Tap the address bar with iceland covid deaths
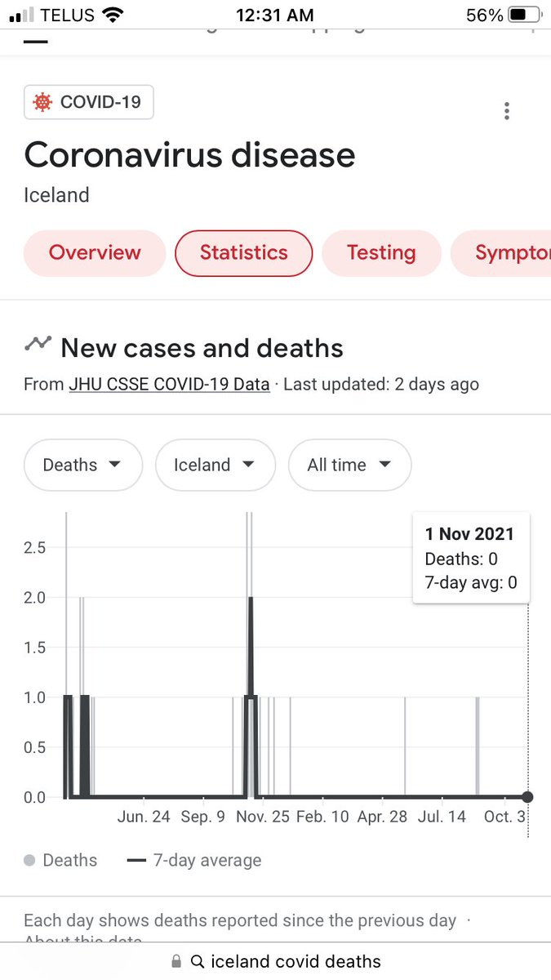Image resolution: width=551 pixels, height=980 pixels. [275, 962]
